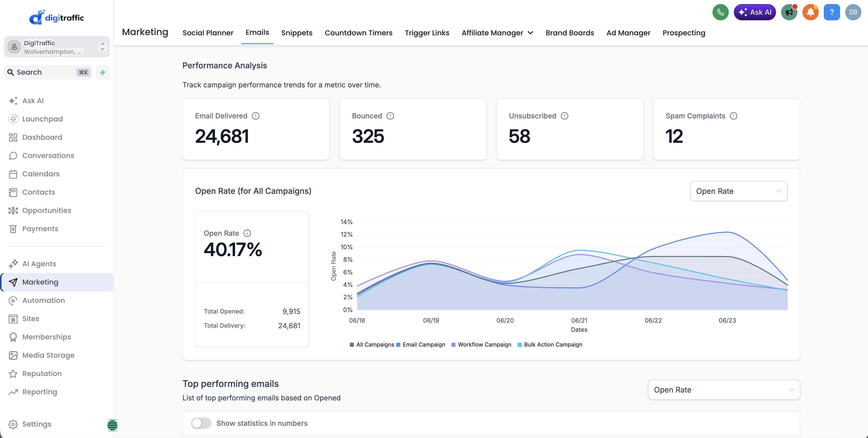Toggle Email Campaign series in chart legend
The height and width of the screenshot is (438, 868).
tap(421, 344)
